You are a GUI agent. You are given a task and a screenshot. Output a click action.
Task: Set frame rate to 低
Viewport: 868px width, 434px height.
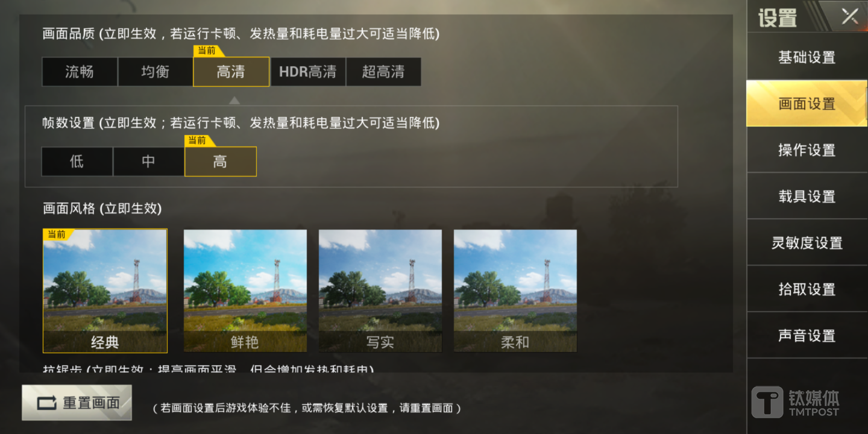77,162
